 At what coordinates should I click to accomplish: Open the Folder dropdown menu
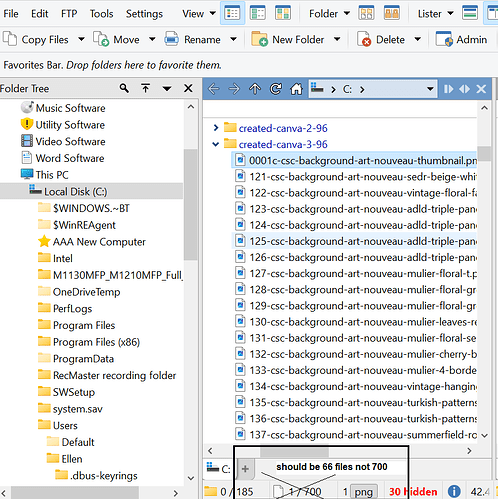click(329, 14)
